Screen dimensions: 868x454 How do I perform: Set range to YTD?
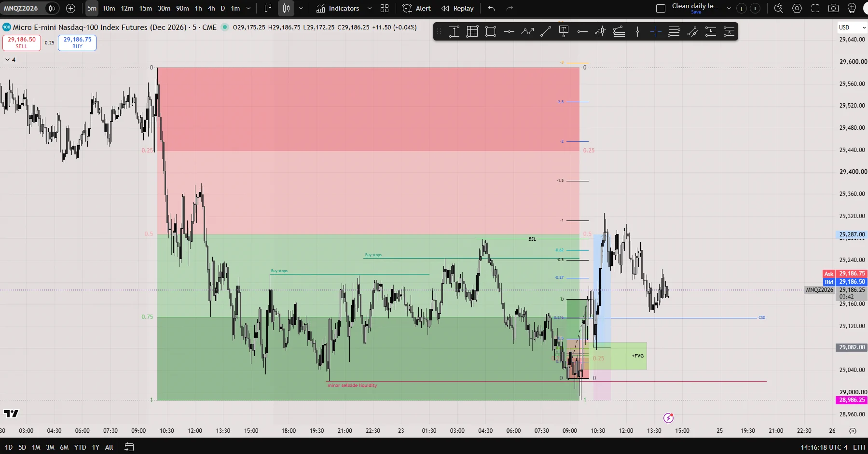[x=80, y=447]
